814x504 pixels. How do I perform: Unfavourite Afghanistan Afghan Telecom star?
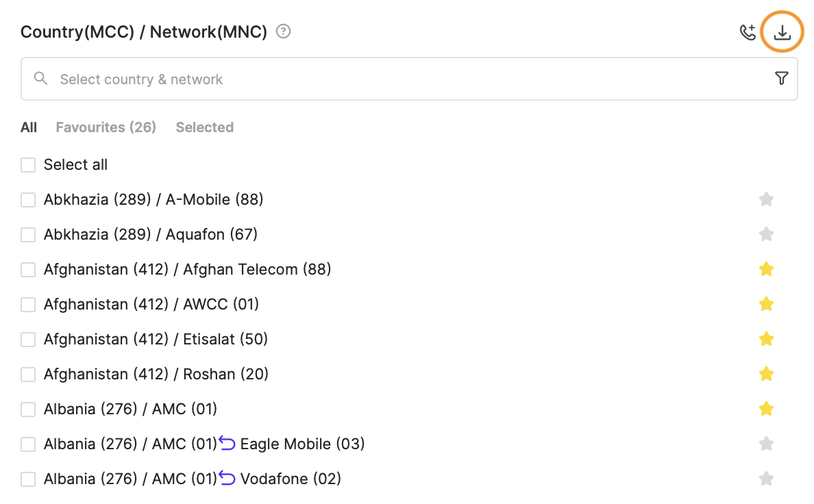[766, 269]
